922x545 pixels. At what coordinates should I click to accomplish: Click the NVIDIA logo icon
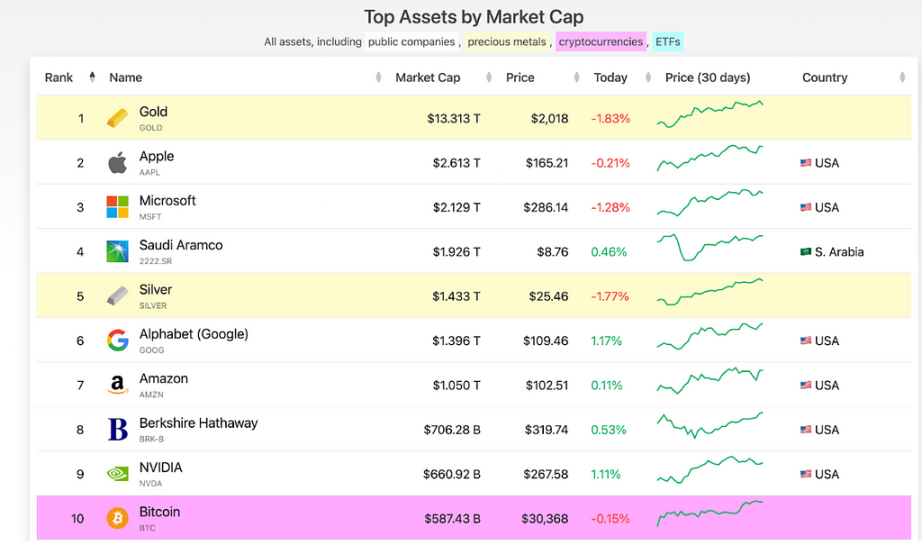(117, 474)
